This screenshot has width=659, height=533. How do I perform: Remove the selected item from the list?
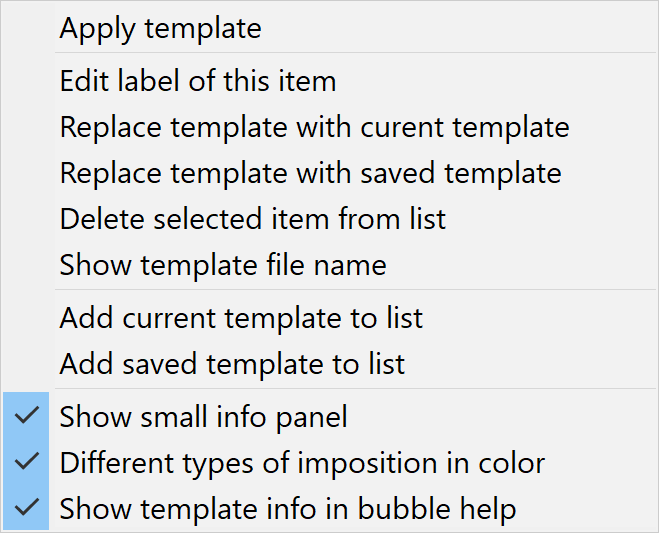point(252,218)
